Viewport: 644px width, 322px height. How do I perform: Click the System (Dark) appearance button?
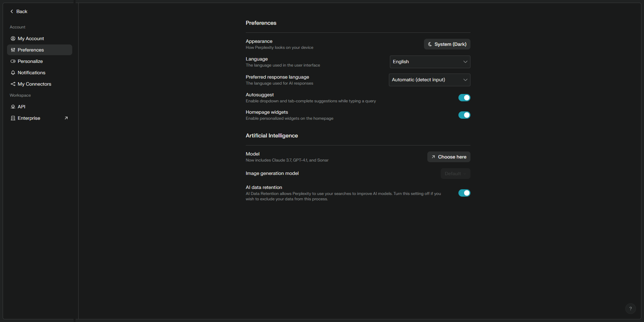click(447, 44)
